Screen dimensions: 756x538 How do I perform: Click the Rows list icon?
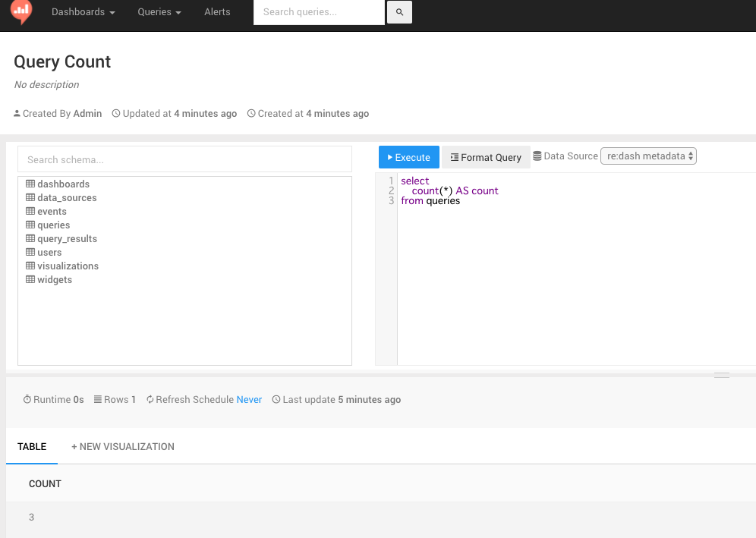pos(98,399)
